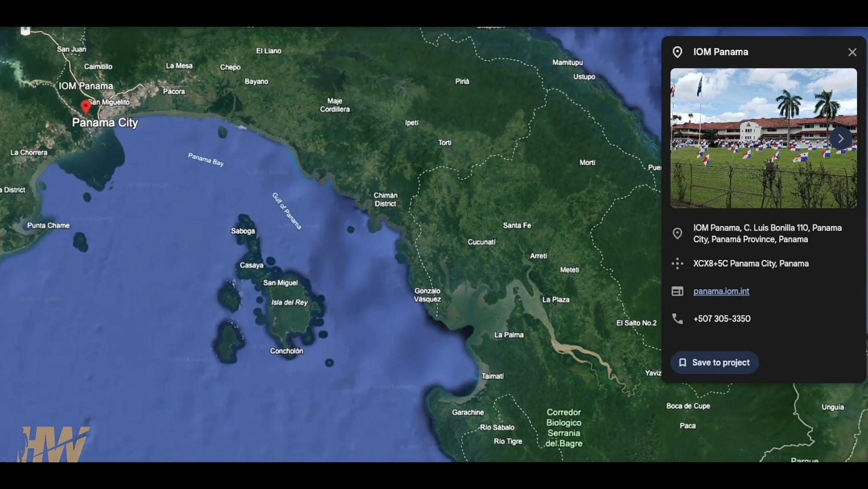Click the Bayano map label
Screen dimensions: 868x489
[x=256, y=82]
